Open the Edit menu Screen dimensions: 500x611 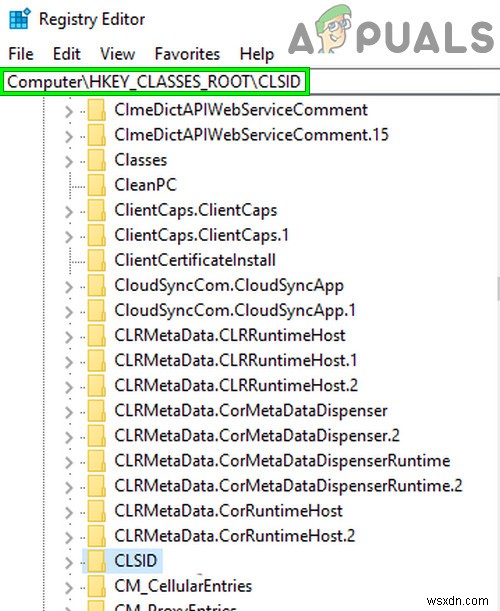67,54
